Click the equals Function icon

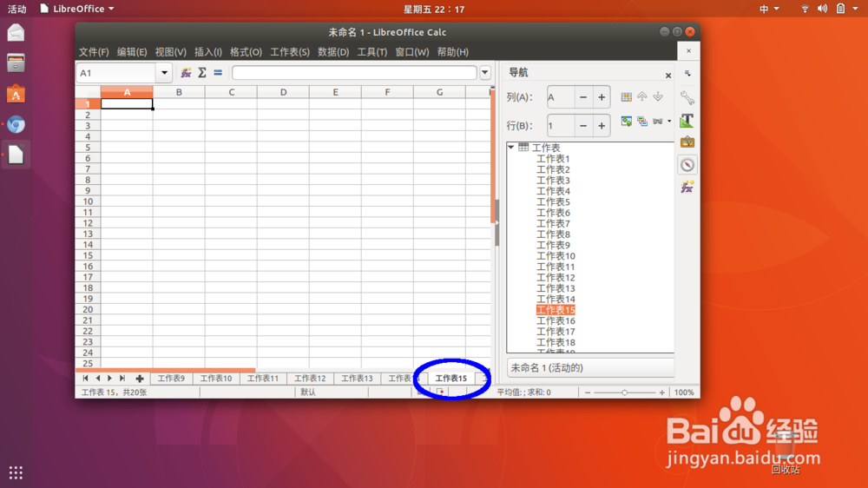click(x=218, y=73)
